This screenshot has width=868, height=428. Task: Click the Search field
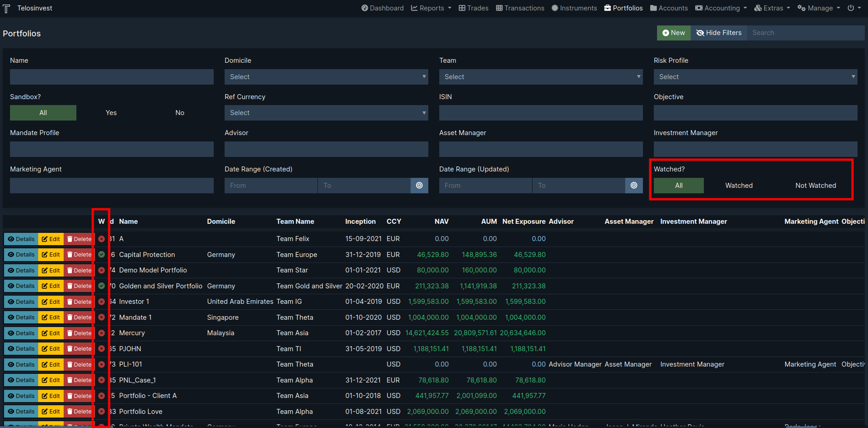pos(806,33)
